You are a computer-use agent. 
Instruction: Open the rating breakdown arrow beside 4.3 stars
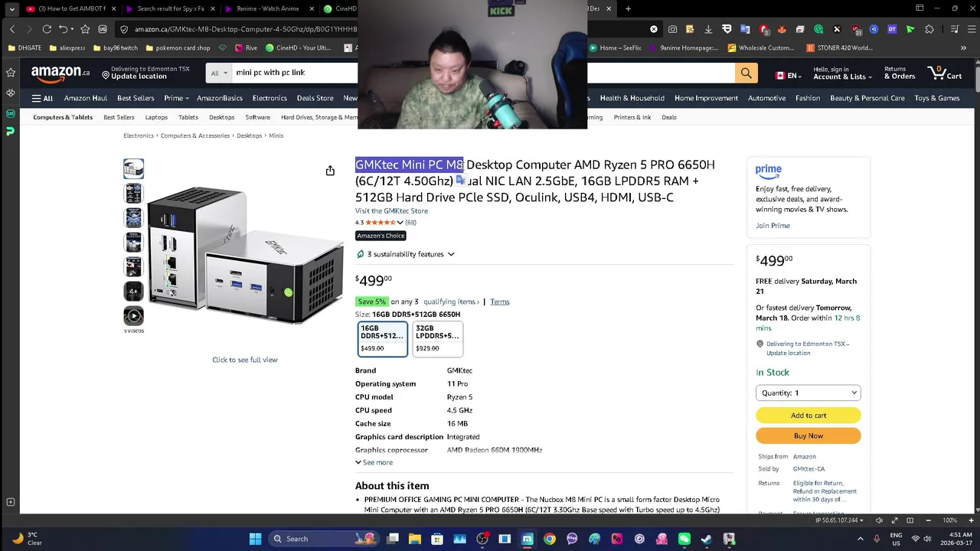pyautogui.click(x=400, y=223)
